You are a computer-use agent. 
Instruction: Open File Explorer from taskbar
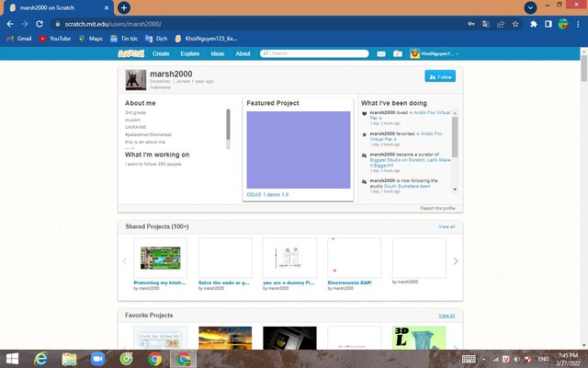[x=70, y=359]
